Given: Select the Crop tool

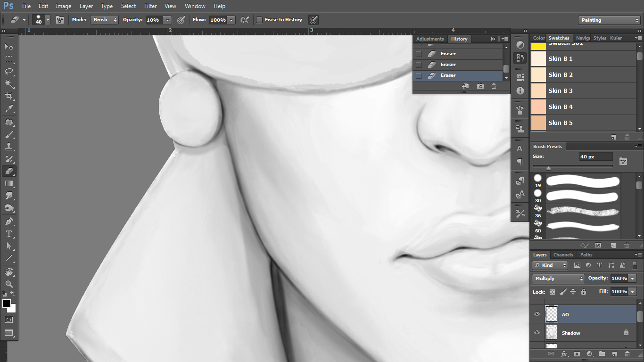Looking at the screenshot, I should point(9,96).
